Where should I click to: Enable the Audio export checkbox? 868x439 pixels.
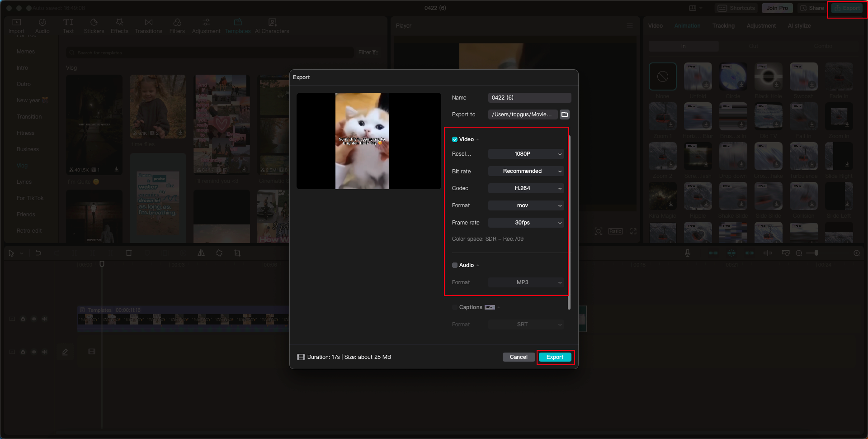455,265
